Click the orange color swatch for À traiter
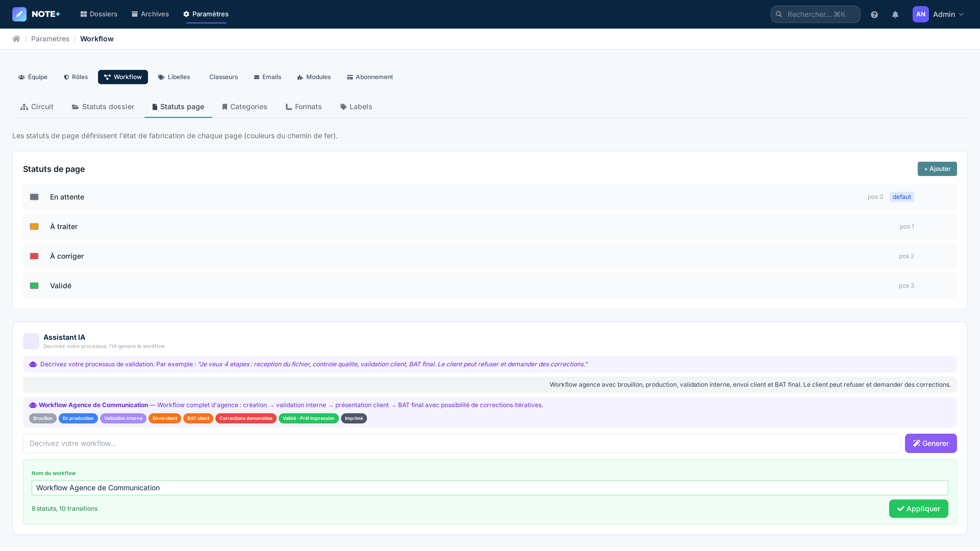The height and width of the screenshot is (551, 980). 34,226
